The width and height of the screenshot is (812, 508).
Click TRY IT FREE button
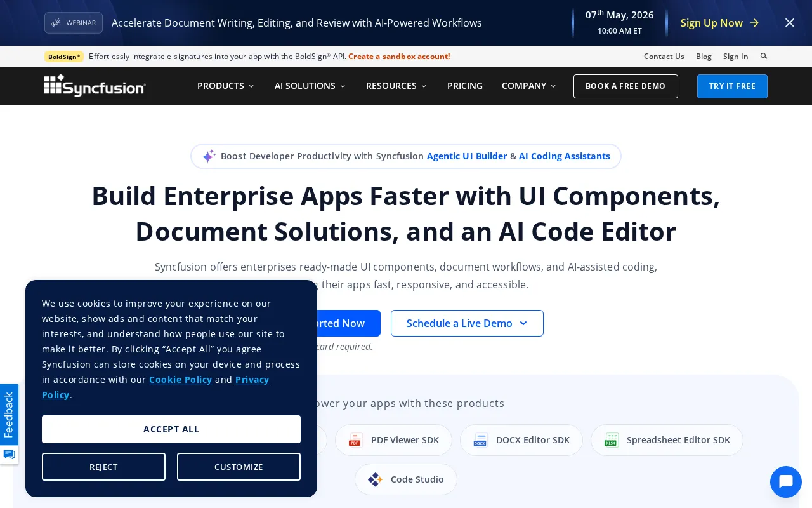(x=732, y=86)
